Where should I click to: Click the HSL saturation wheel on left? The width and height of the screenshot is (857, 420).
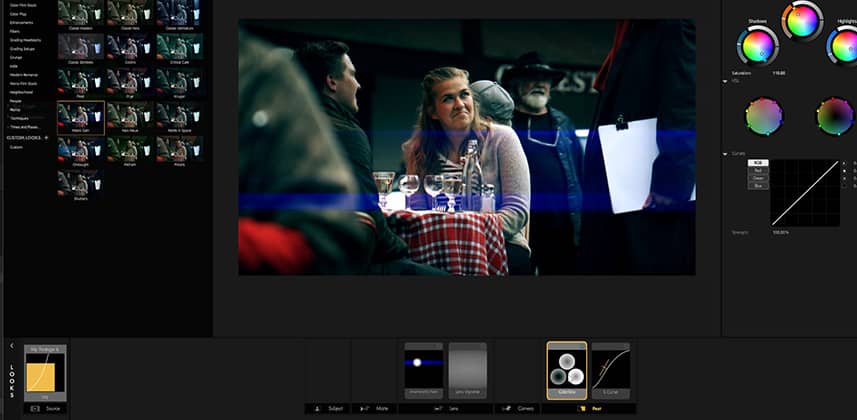pyautogui.click(x=764, y=116)
